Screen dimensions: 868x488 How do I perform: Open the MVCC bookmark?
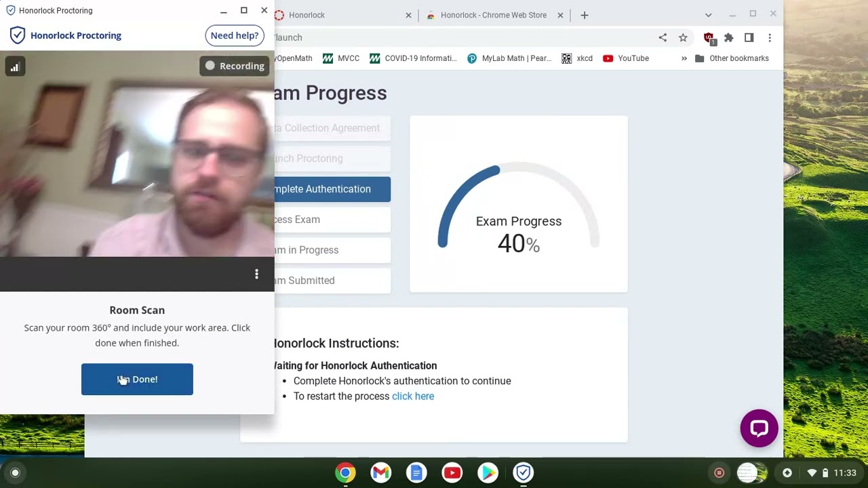click(341, 58)
